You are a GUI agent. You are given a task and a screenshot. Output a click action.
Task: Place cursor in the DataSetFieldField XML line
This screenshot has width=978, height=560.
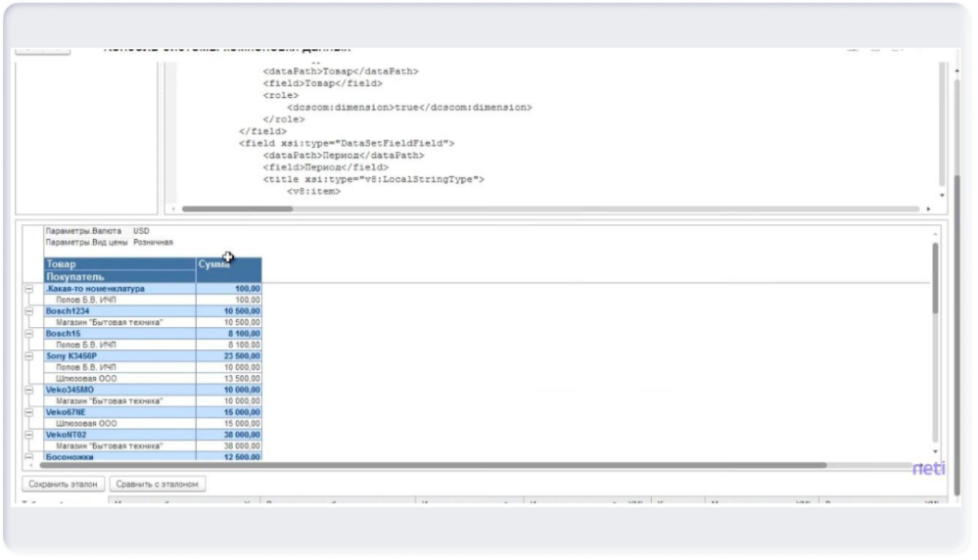(x=347, y=143)
